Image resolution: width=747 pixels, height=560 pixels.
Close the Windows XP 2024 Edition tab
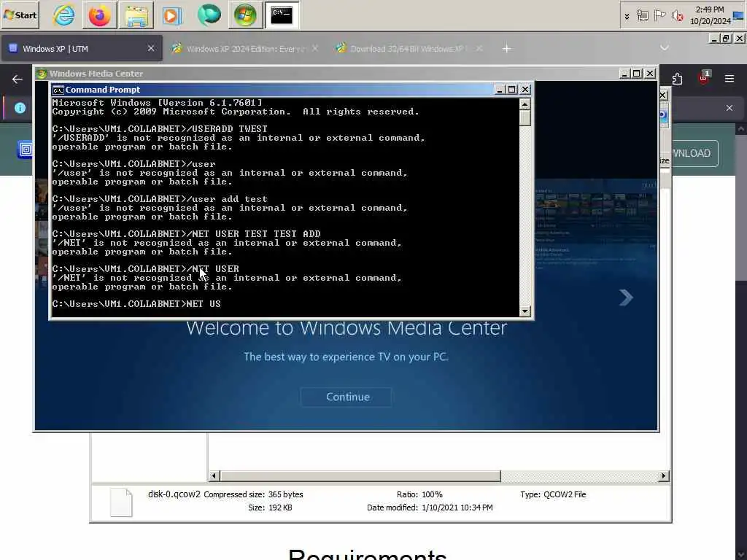coord(315,48)
